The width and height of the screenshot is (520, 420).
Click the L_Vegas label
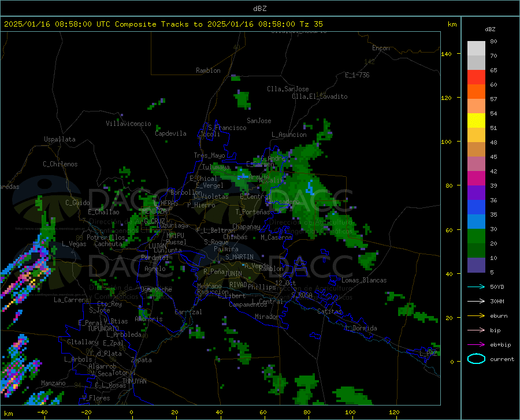[x=74, y=244]
